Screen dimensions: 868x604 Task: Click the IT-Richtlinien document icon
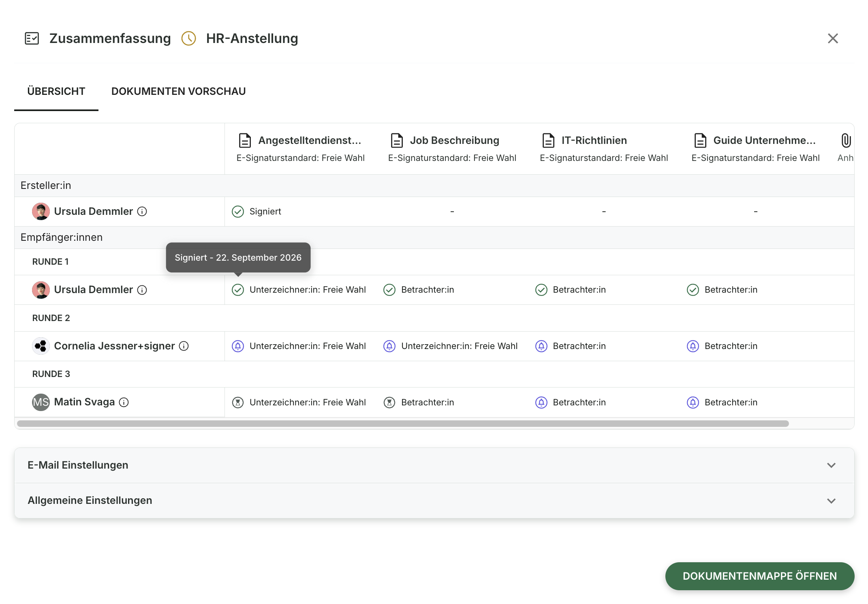[548, 140]
